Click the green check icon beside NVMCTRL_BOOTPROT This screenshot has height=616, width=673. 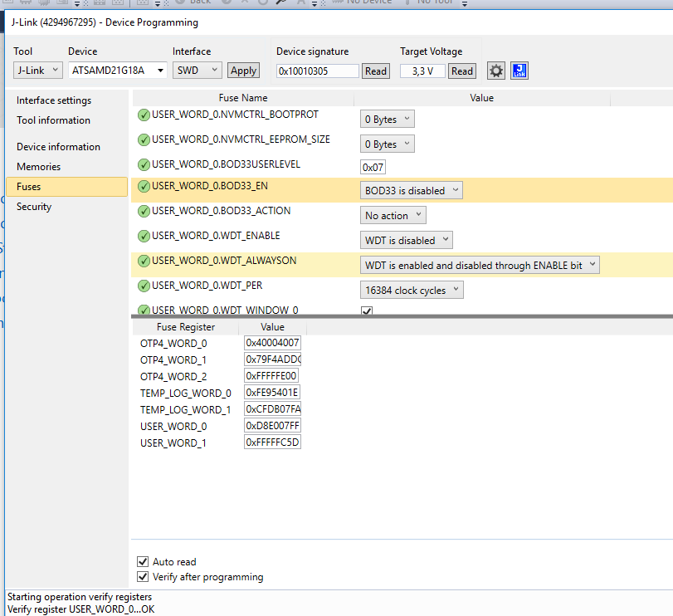(144, 115)
